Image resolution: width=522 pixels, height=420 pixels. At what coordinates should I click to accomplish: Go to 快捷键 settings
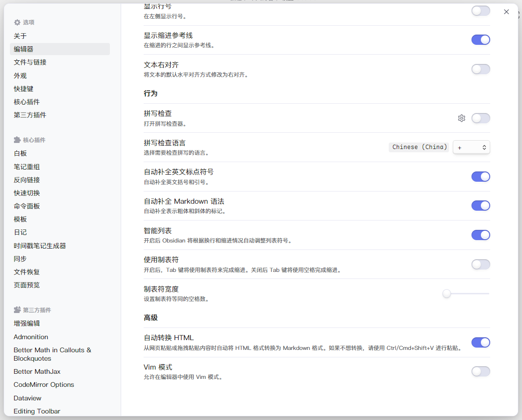click(x=23, y=89)
